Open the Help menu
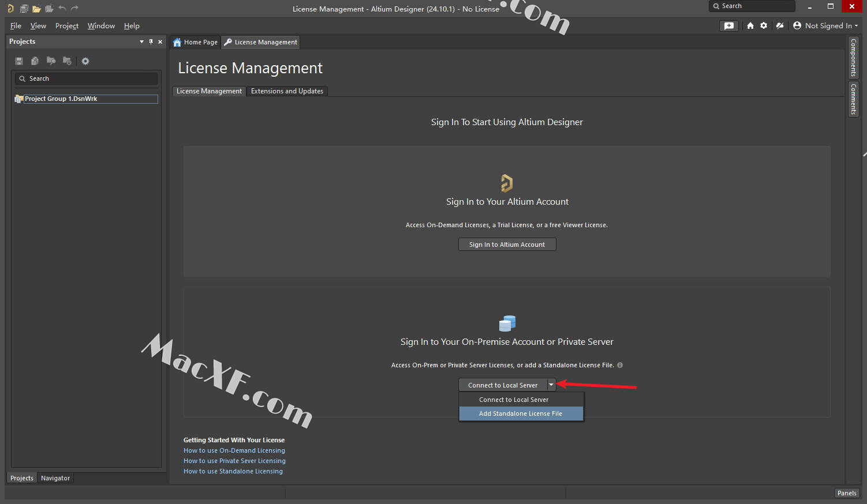 [132, 25]
